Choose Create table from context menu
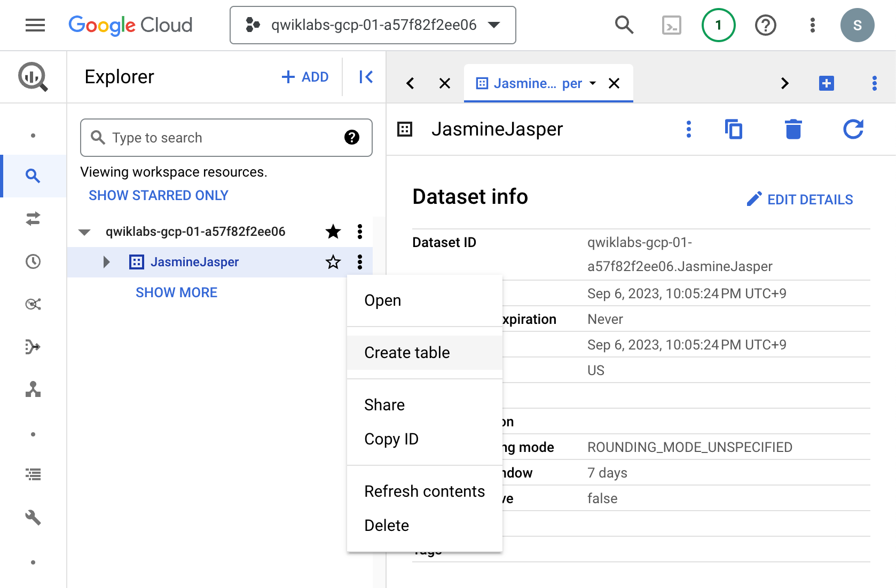This screenshot has width=896, height=588. tap(425, 353)
